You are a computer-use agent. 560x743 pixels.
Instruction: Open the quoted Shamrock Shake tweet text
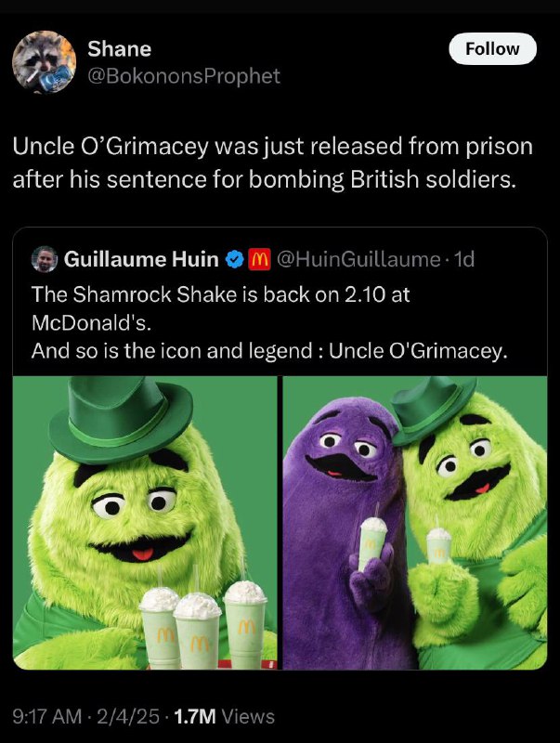pos(269,322)
